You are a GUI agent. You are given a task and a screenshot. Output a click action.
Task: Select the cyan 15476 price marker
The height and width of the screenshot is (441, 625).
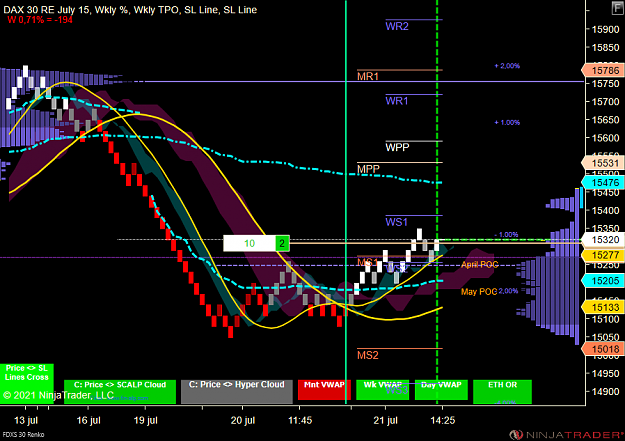[603, 183]
